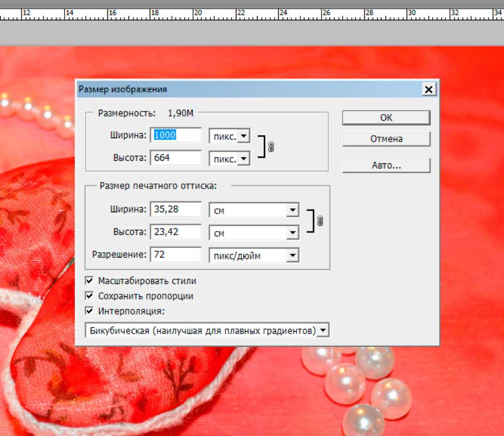Toggle the Интерполяция checkbox
The height and width of the screenshot is (436, 504).
tap(89, 311)
